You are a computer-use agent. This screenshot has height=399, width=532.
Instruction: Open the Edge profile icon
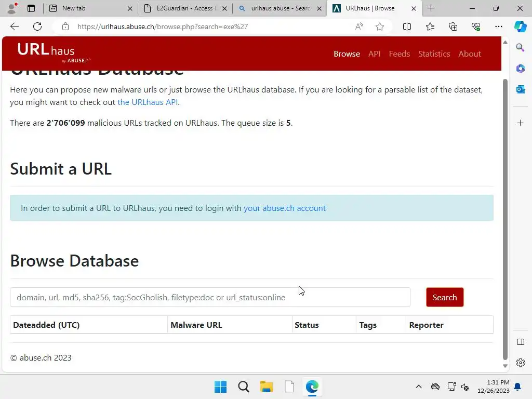tap(12, 8)
